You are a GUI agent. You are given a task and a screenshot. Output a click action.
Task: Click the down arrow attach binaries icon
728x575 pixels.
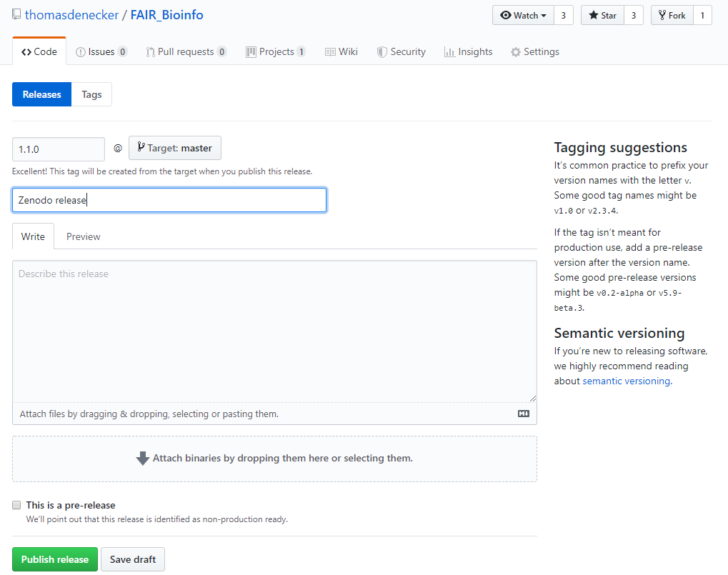coord(143,458)
